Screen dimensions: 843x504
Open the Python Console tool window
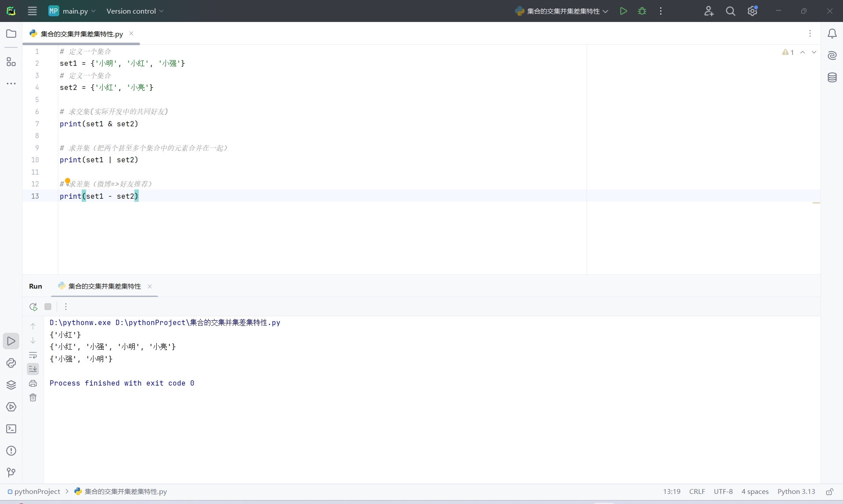11,363
